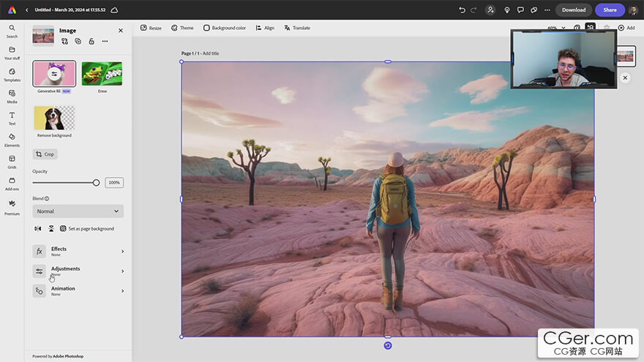Click the Crop button
This screenshot has height=362, width=644.
pyautogui.click(x=45, y=154)
